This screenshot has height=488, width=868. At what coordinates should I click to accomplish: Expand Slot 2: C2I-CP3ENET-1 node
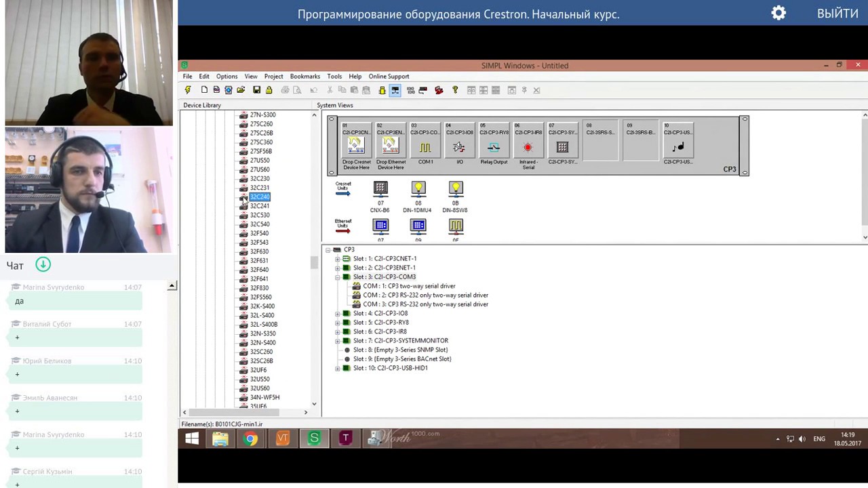pos(338,268)
